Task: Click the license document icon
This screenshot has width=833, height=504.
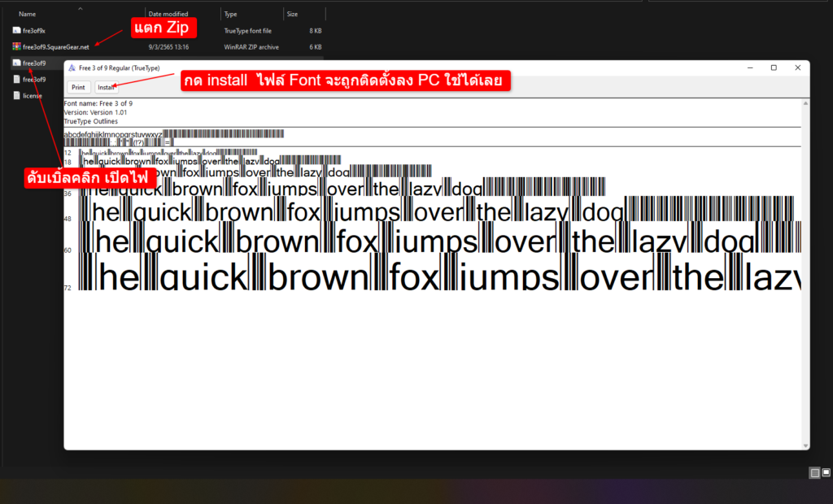Action: coord(15,95)
